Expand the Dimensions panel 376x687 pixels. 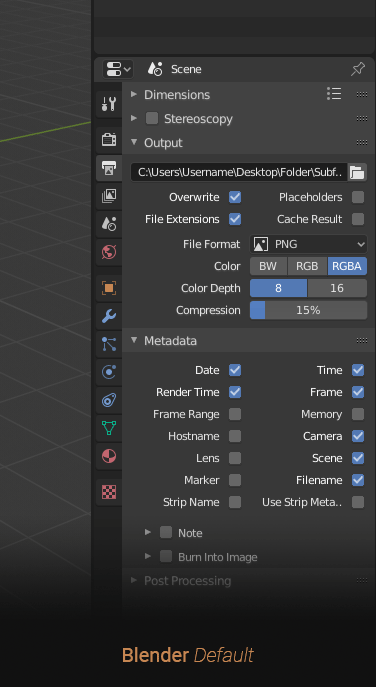click(x=134, y=94)
